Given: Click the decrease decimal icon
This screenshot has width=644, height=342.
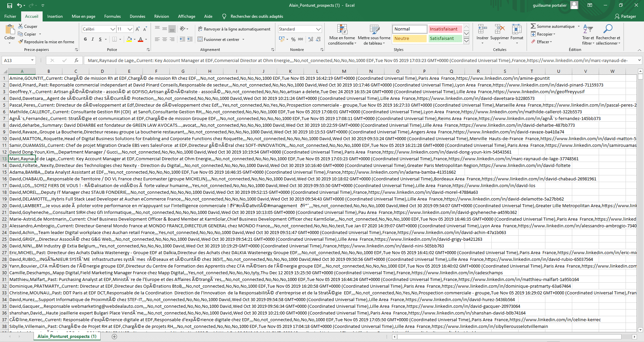Looking at the screenshot, I should pos(318,39).
